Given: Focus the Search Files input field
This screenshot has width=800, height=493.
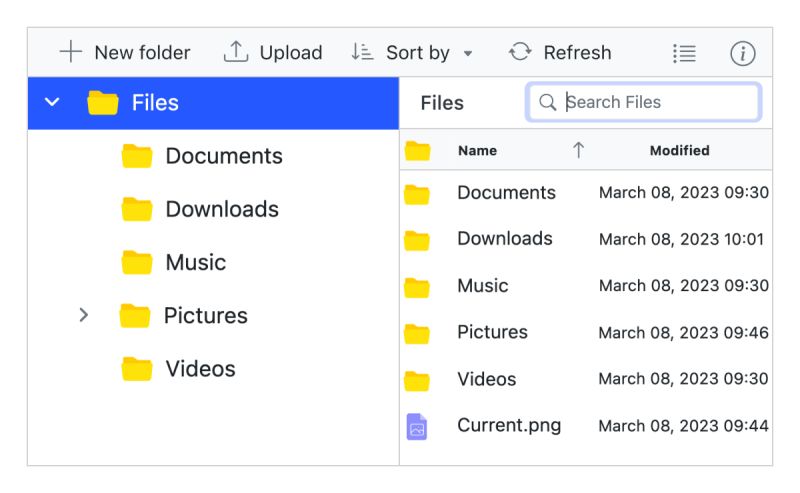Looking at the screenshot, I should (x=643, y=102).
